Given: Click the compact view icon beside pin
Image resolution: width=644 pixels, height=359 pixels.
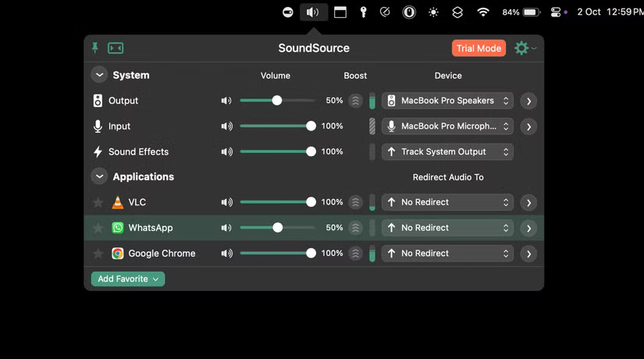Looking at the screenshot, I should click(x=116, y=48).
